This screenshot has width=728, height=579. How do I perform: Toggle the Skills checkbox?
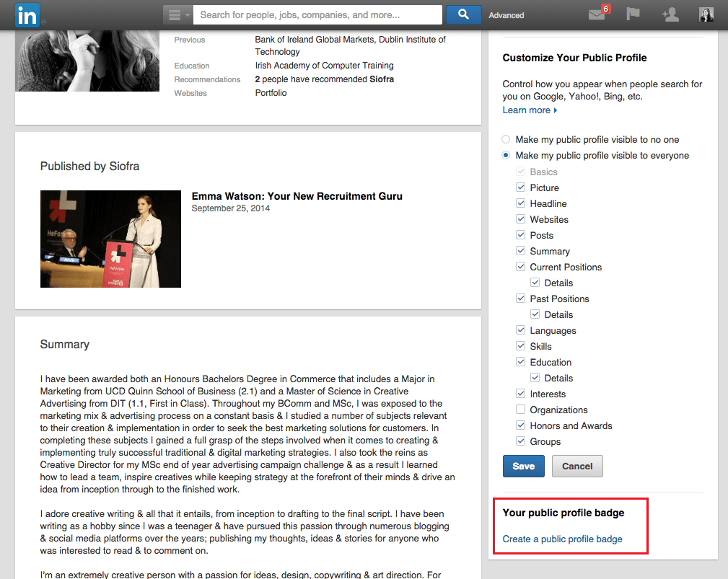pyautogui.click(x=520, y=345)
